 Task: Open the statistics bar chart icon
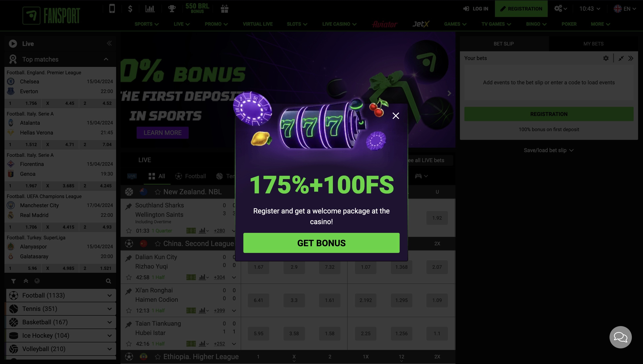point(150,9)
